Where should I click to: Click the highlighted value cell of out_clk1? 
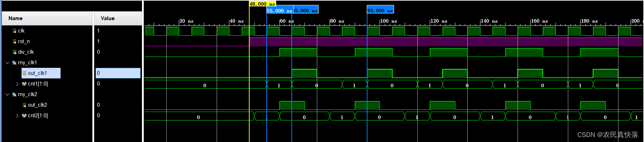point(118,73)
